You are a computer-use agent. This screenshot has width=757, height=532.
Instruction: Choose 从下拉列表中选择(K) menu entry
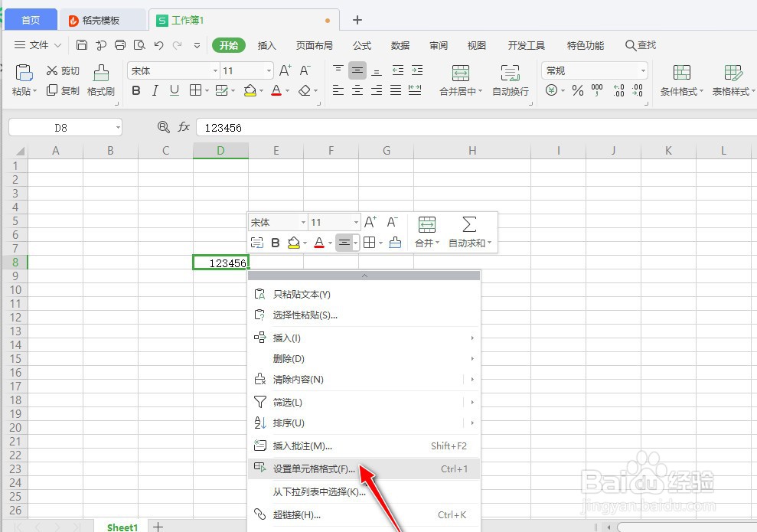[364, 492]
